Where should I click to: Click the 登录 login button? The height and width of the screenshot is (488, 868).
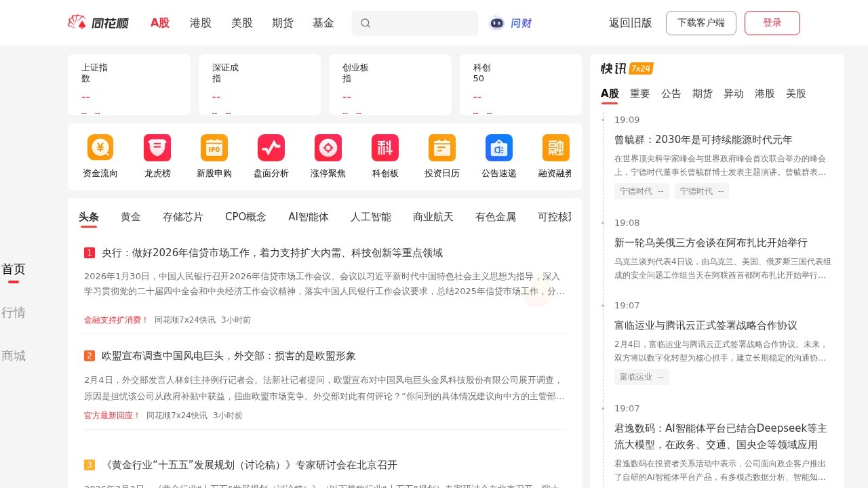pos(772,22)
